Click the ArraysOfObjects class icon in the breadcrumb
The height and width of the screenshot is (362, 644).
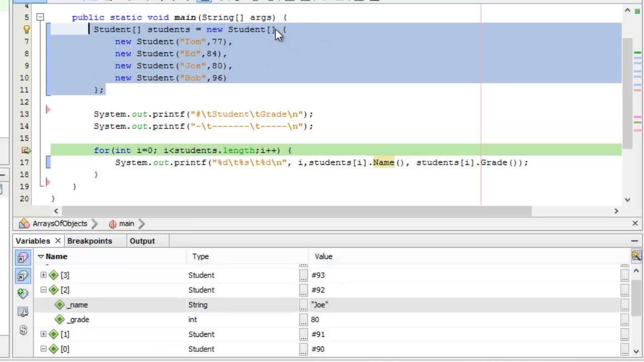pos(24,224)
